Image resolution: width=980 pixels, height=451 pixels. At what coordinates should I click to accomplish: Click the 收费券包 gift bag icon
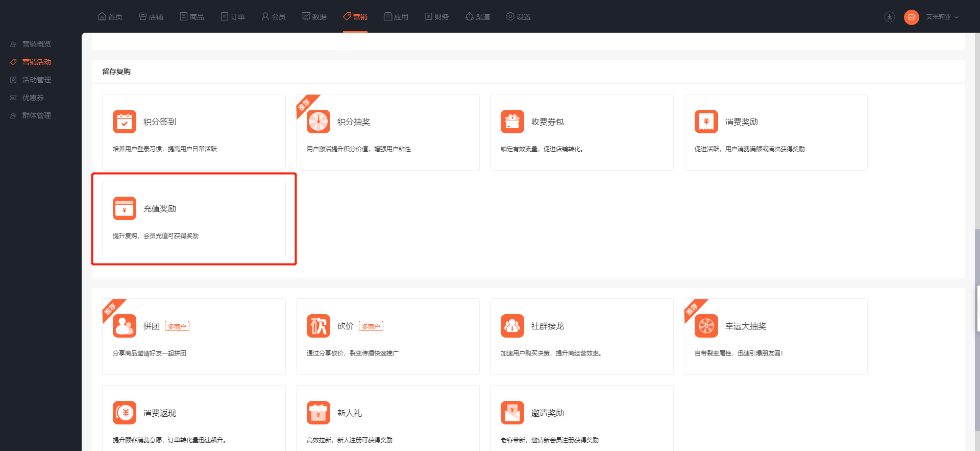tap(512, 122)
